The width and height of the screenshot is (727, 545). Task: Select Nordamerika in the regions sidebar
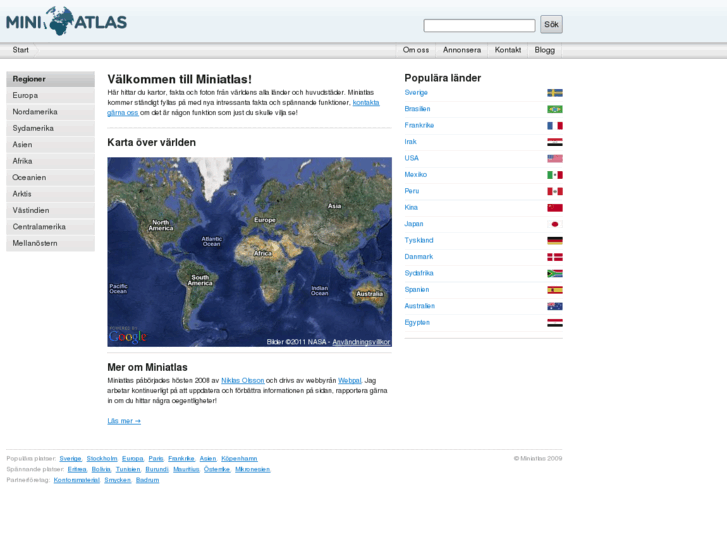pos(51,112)
